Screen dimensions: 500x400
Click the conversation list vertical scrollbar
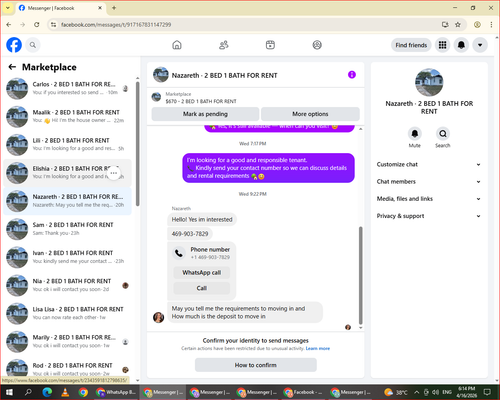click(137, 143)
